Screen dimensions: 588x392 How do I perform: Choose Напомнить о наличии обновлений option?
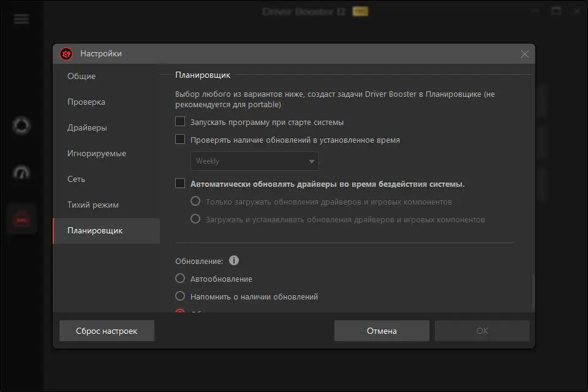(x=180, y=296)
